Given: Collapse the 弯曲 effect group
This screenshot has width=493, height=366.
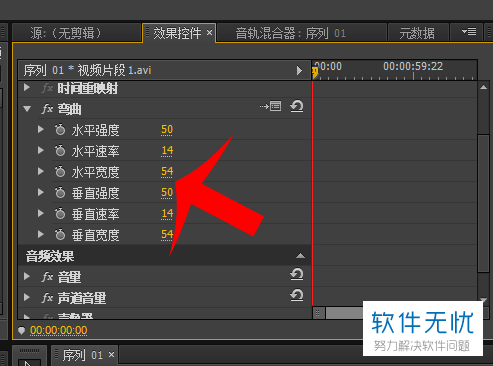Looking at the screenshot, I should (x=27, y=109).
